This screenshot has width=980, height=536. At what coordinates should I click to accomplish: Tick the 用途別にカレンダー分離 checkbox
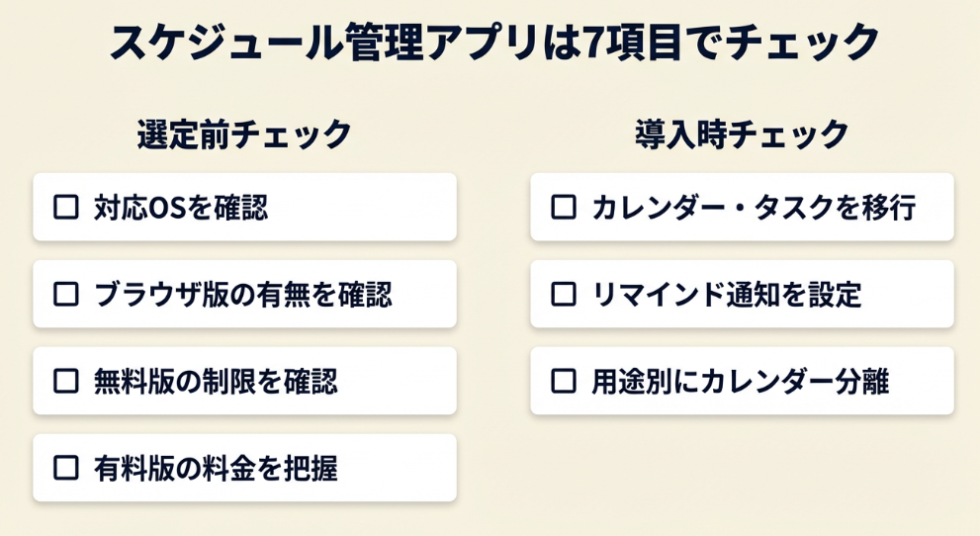tap(564, 381)
